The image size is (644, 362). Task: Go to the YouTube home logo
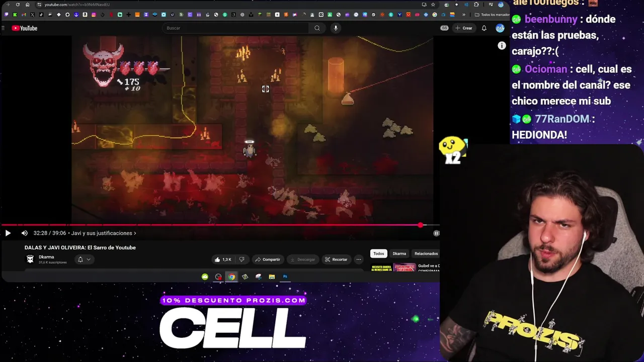click(x=25, y=28)
